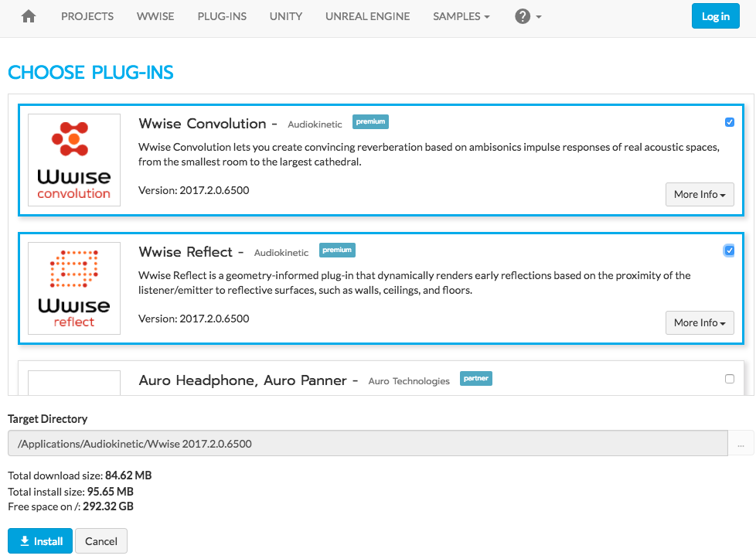Click the Log in button
The width and height of the screenshot is (756, 559).
click(716, 16)
